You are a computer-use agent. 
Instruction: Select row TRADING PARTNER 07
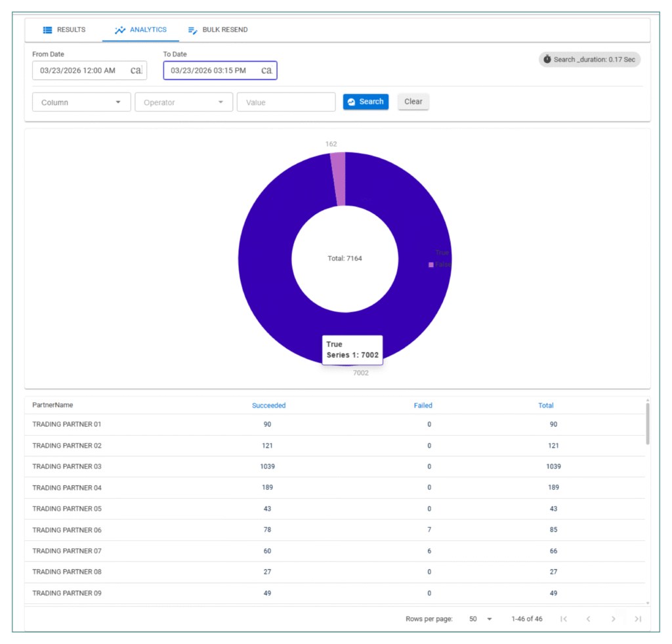coord(335,551)
